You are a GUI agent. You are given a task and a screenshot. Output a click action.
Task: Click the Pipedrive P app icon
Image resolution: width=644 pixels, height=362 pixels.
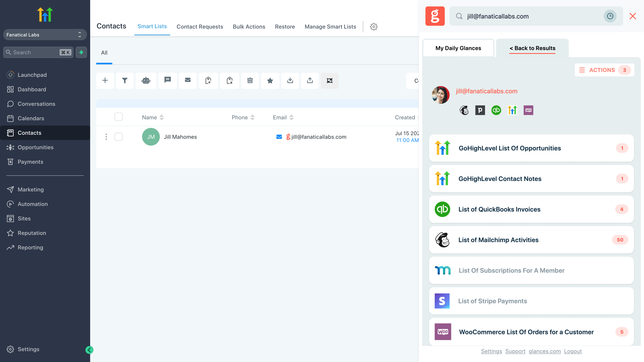coord(480,110)
